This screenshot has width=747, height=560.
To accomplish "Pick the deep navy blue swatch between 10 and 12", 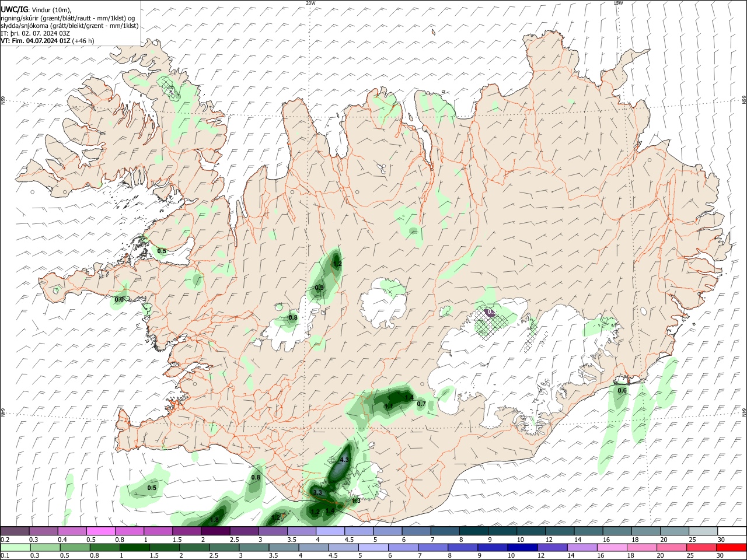I will coord(522,548).
